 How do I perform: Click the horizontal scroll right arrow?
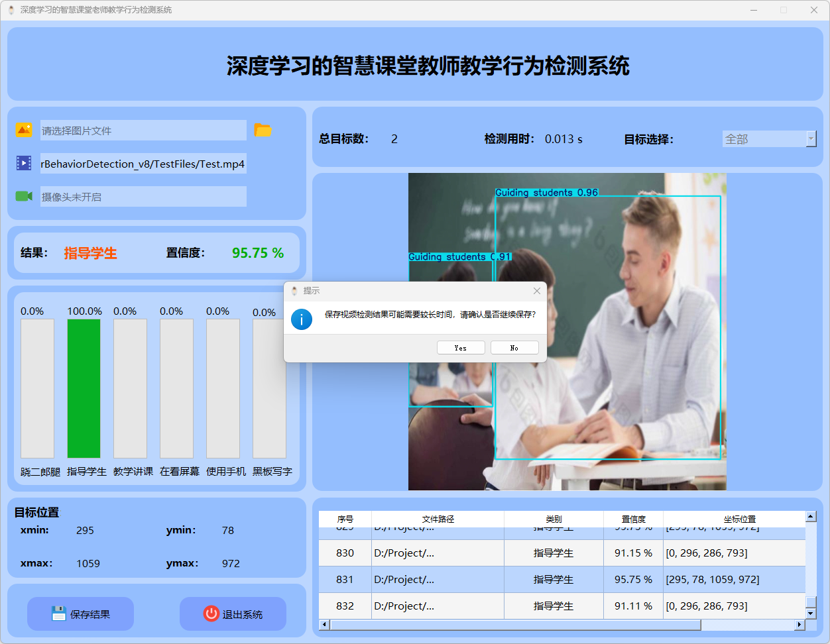click(x=800, y=625)
